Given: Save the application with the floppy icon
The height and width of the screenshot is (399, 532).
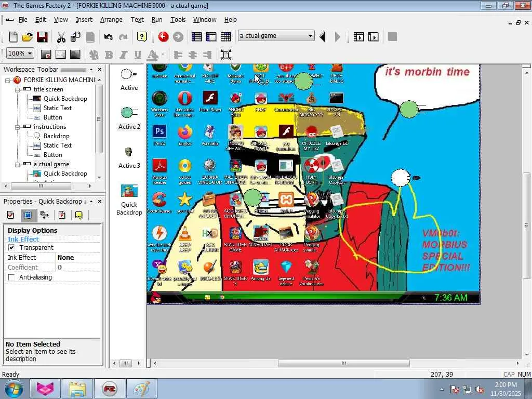Looking at the screenshot, I should [42, 37].
